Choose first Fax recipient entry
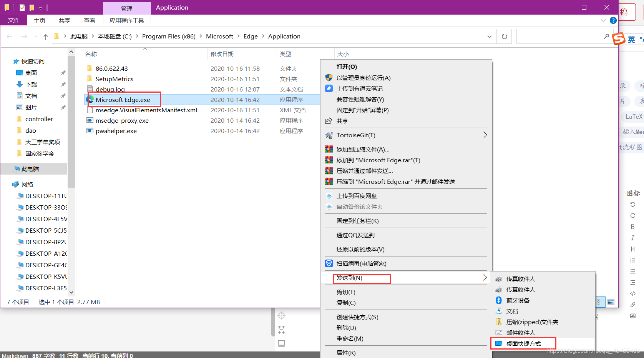This screenshot has height=358, width=644. click(x=543, y=279)
